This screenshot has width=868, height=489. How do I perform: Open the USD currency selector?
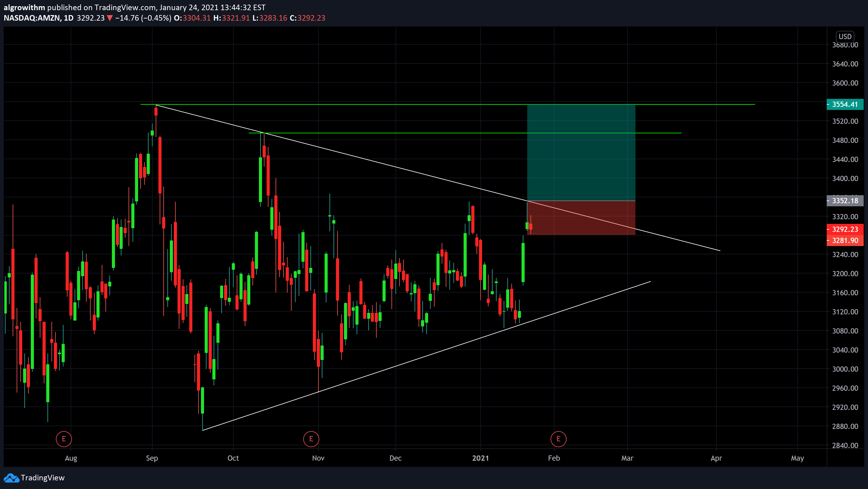click(845, 36)
